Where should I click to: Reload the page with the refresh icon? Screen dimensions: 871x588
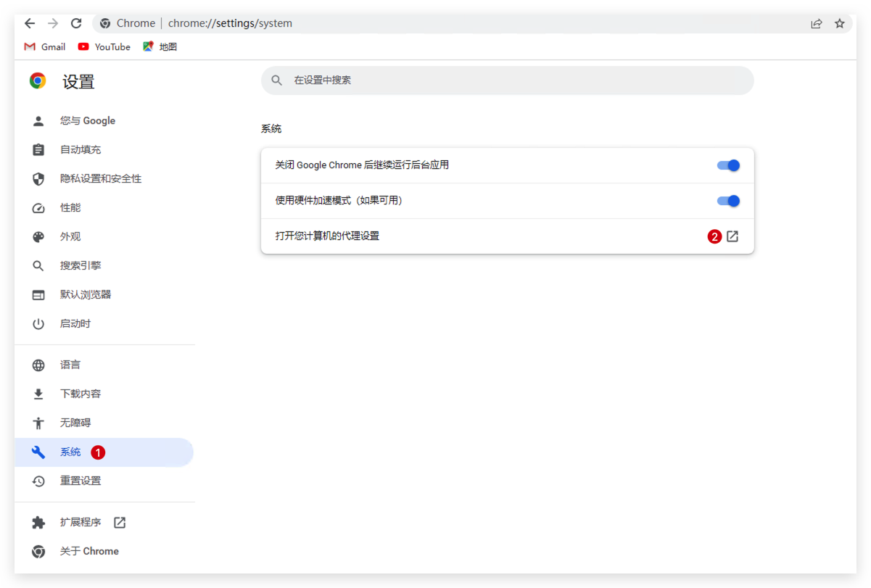(76, 23)
